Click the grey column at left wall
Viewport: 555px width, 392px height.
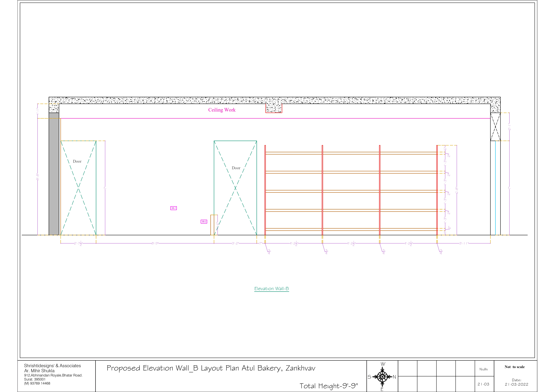(x=54, y=174)
